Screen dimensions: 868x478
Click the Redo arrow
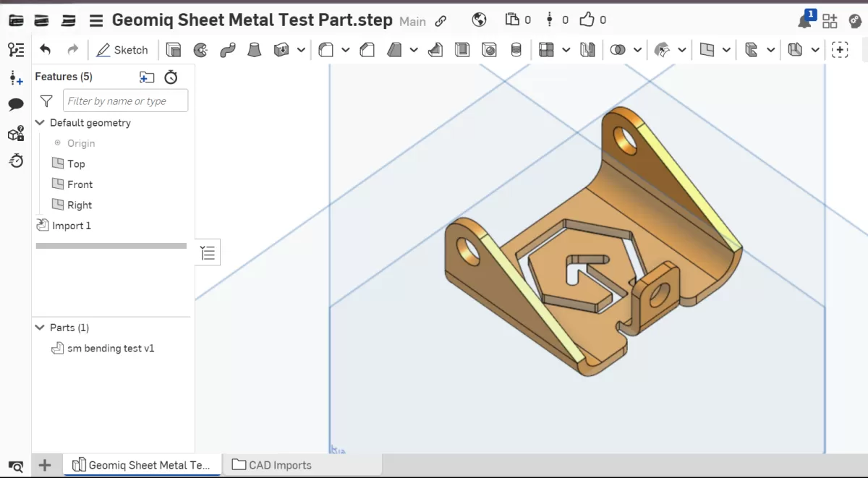point(72,50)
